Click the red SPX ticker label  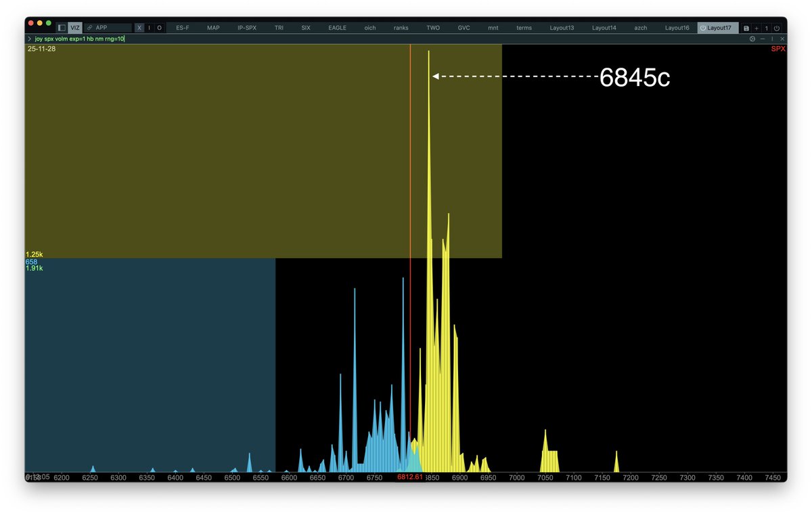[x=777, y=49]
